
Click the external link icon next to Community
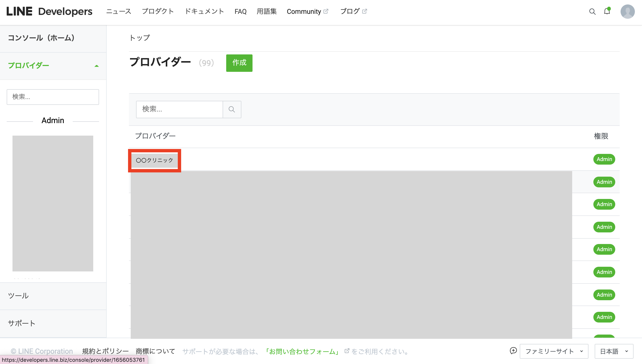point(326,11)
